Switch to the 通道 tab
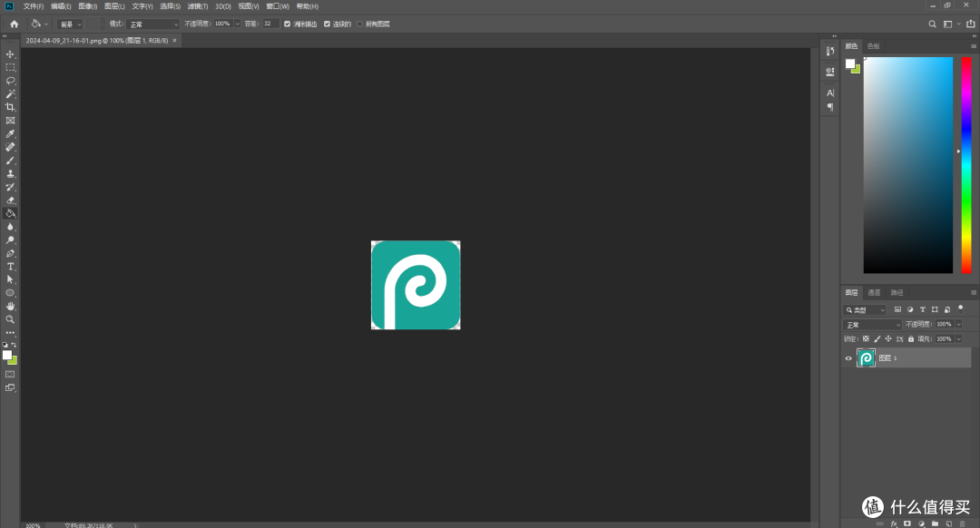 874,292
